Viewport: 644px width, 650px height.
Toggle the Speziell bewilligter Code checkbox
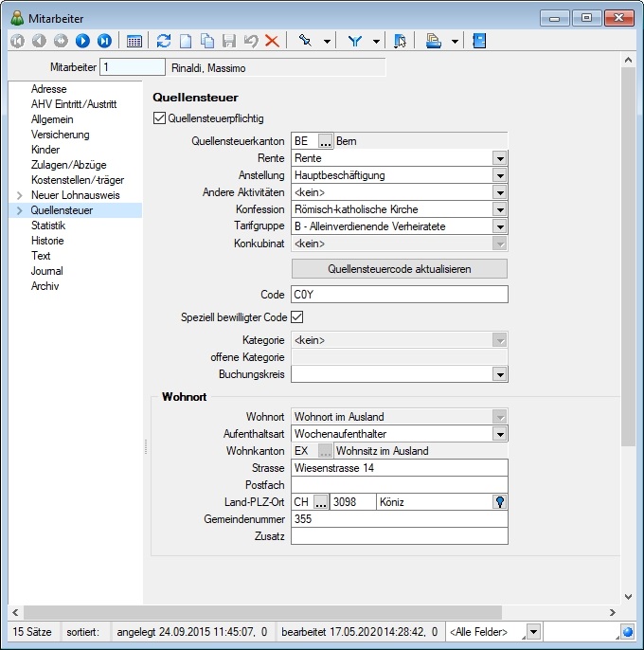(297, 317)
